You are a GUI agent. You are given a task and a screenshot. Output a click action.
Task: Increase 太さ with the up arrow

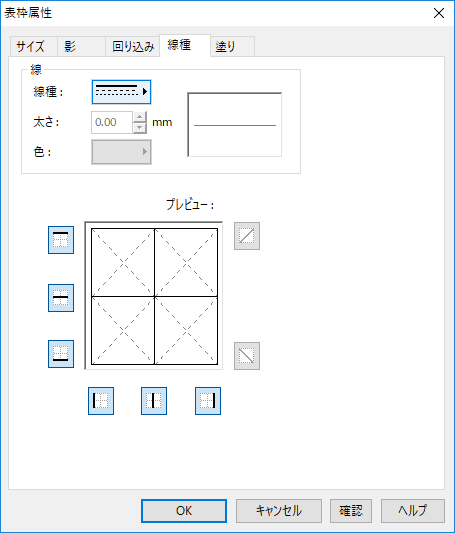tap(139, 117)
